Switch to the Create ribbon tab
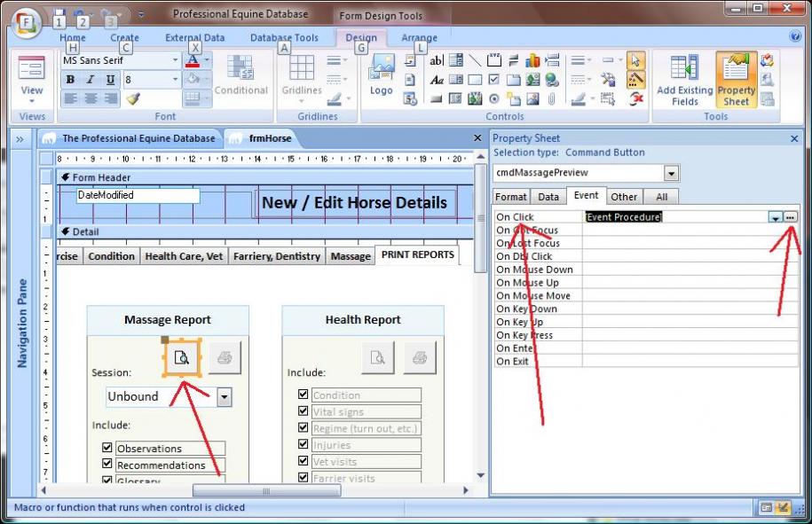812x524 pixels. click(x=124, y=37)
